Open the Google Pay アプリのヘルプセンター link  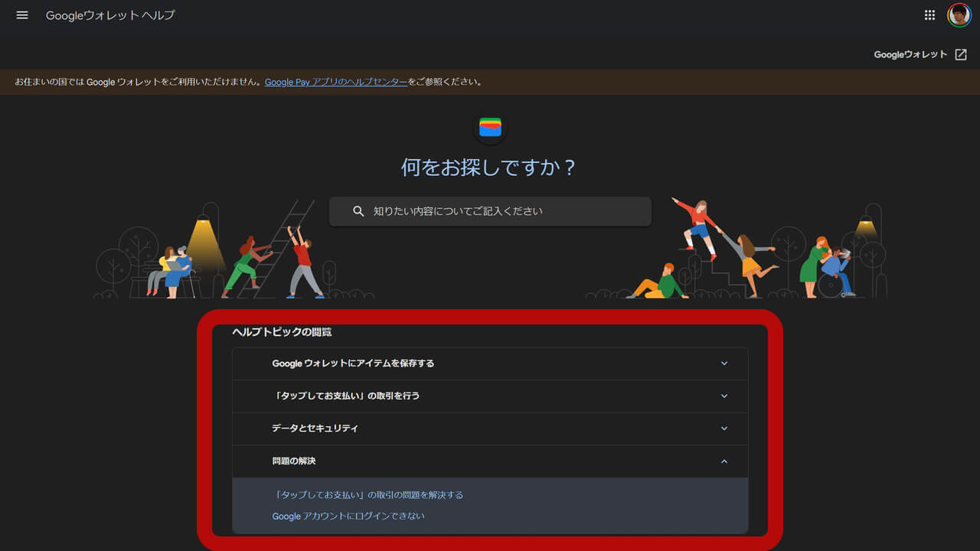point(335,82)
